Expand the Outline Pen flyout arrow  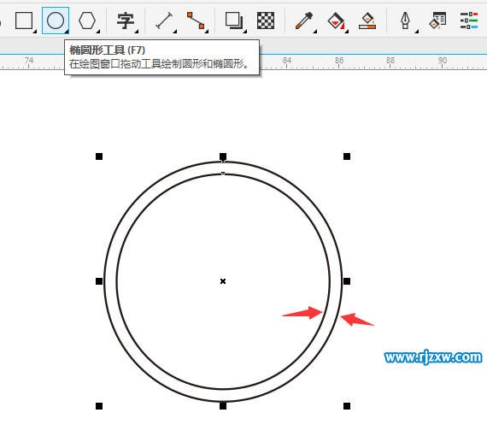pyautogui.click(x=416, y=32)
